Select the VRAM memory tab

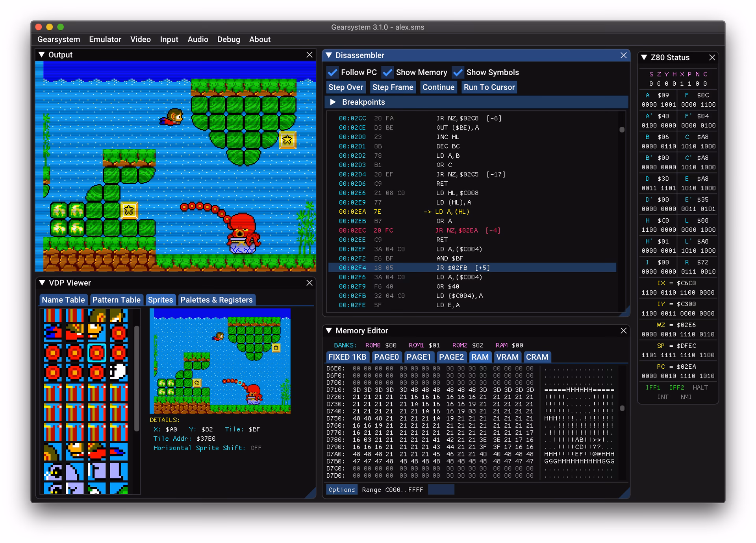coord(507,357)
